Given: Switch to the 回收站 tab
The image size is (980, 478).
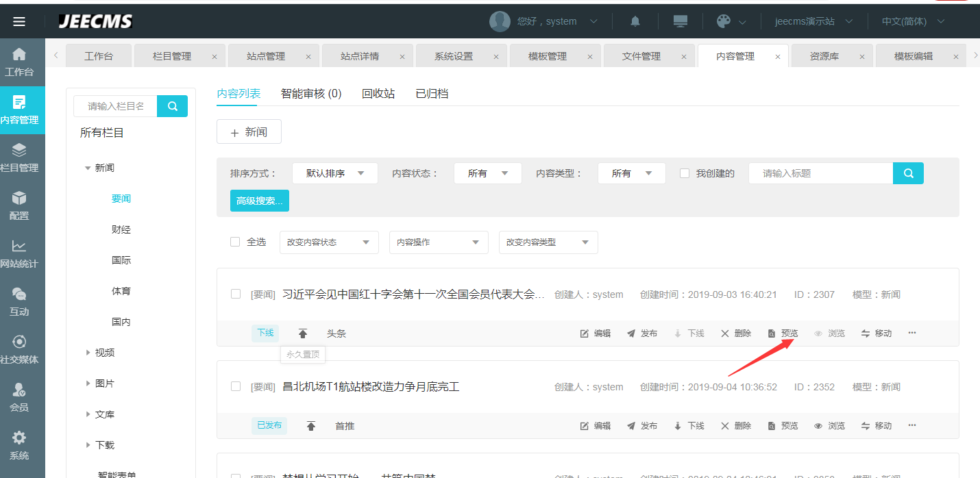Looking at the screenshot, I should tap(378, 94).
